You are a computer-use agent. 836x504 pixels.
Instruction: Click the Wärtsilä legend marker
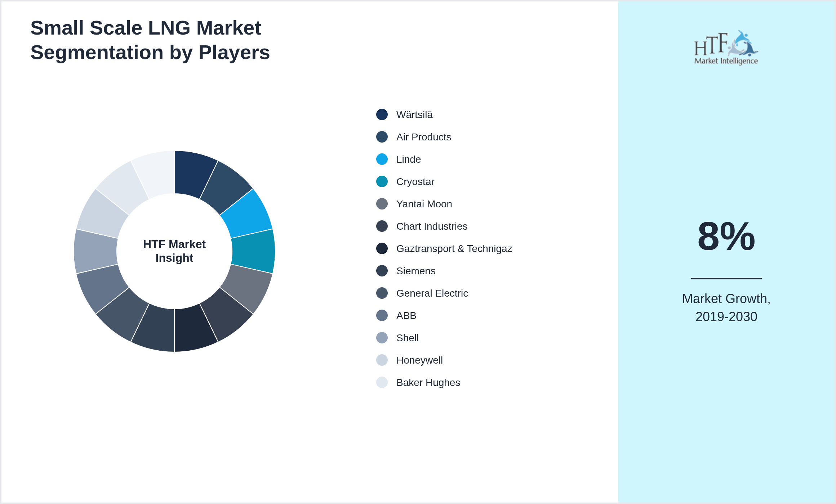[x=382, y=114]
